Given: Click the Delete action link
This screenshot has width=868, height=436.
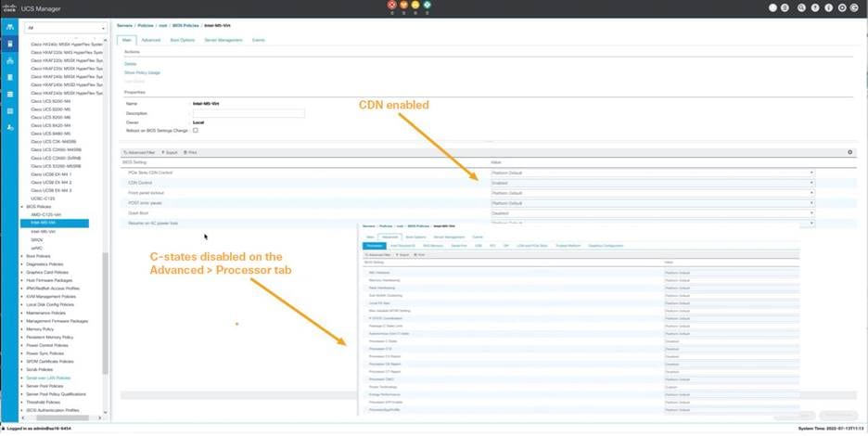Looking at the screenshot, I should pos(130,64).
